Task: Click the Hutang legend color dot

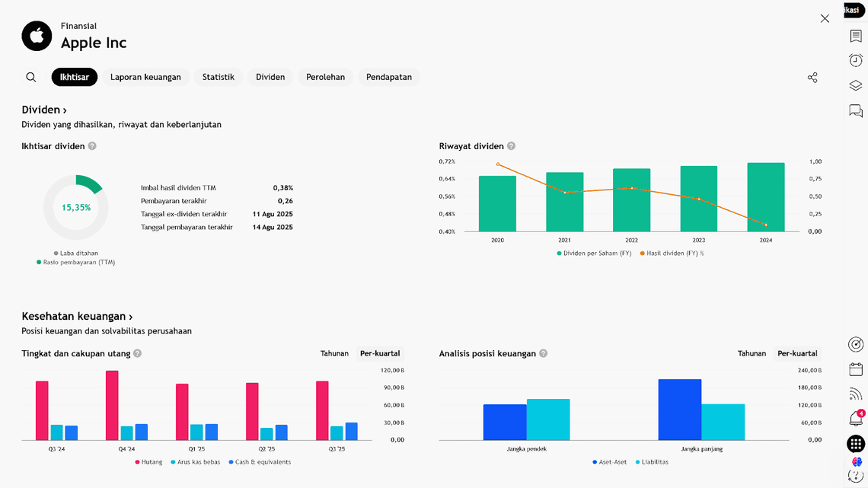Action: [x=138, y=462]
